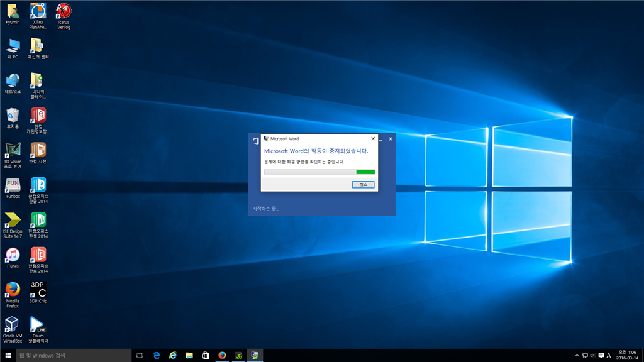Click the Word error message heading text

point(316,151)
